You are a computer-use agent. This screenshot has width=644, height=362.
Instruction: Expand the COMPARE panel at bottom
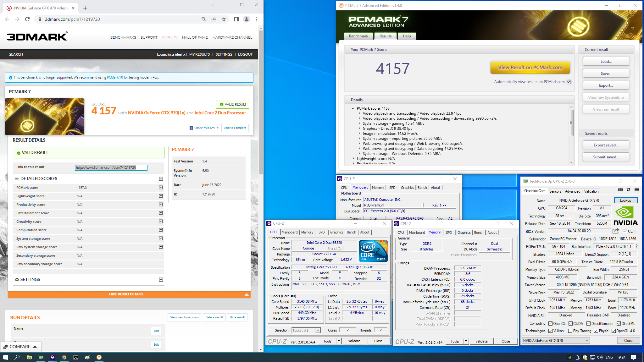click(x=20, y=347)
